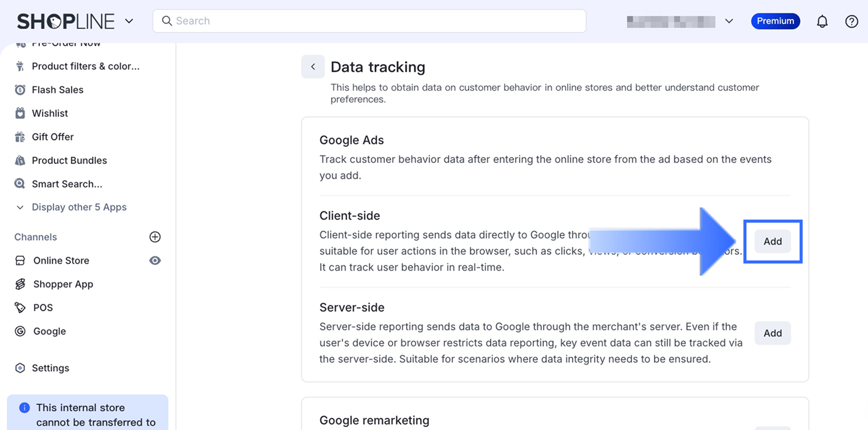Click the plus icon next to Channels

click(155, 237)
